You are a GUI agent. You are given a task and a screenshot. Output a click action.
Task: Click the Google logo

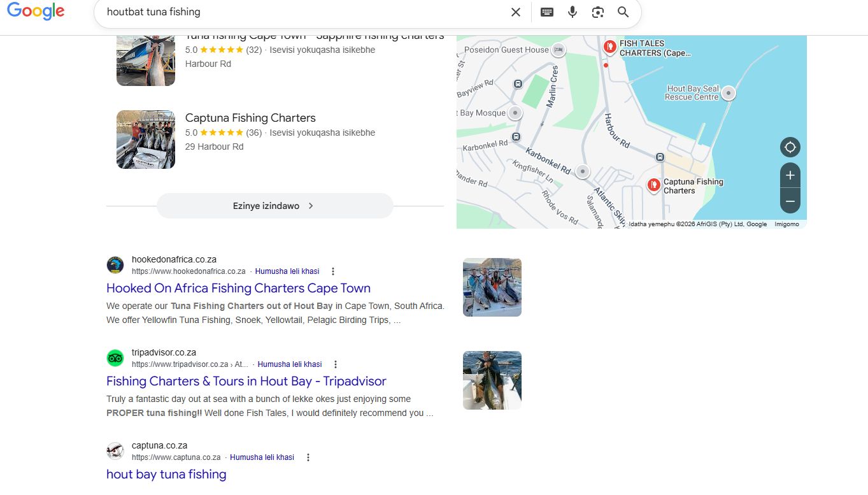[x=36, y=11]
